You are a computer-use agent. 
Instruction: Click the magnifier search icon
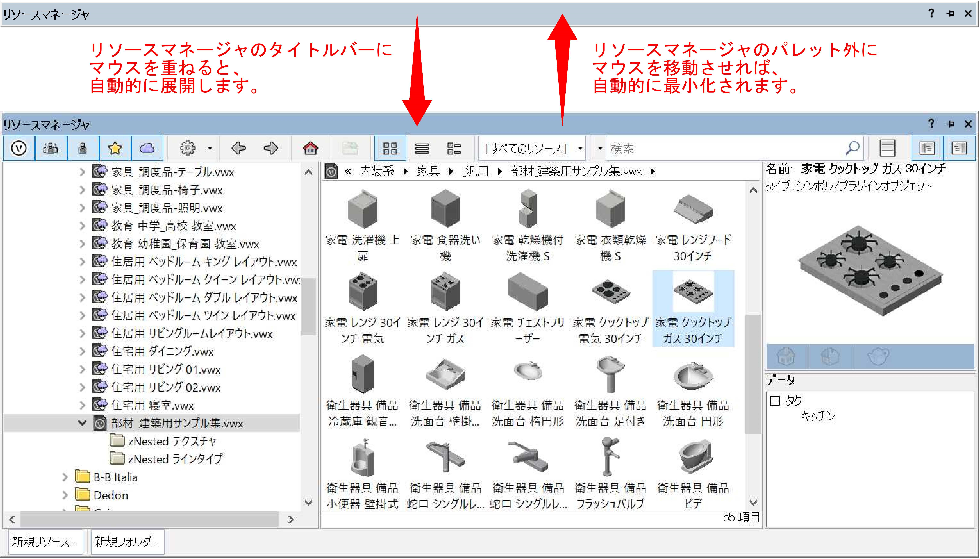pos(852,148)
